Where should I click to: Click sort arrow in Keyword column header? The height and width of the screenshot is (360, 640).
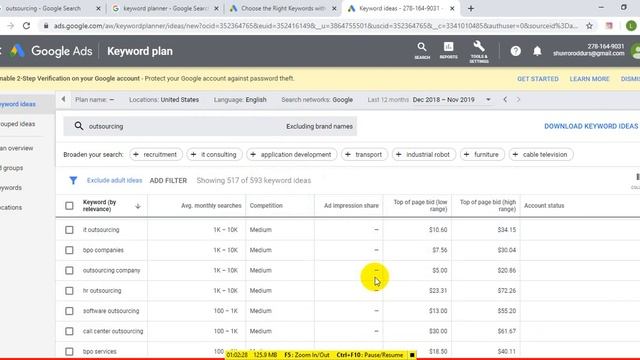tap(138, 206)
